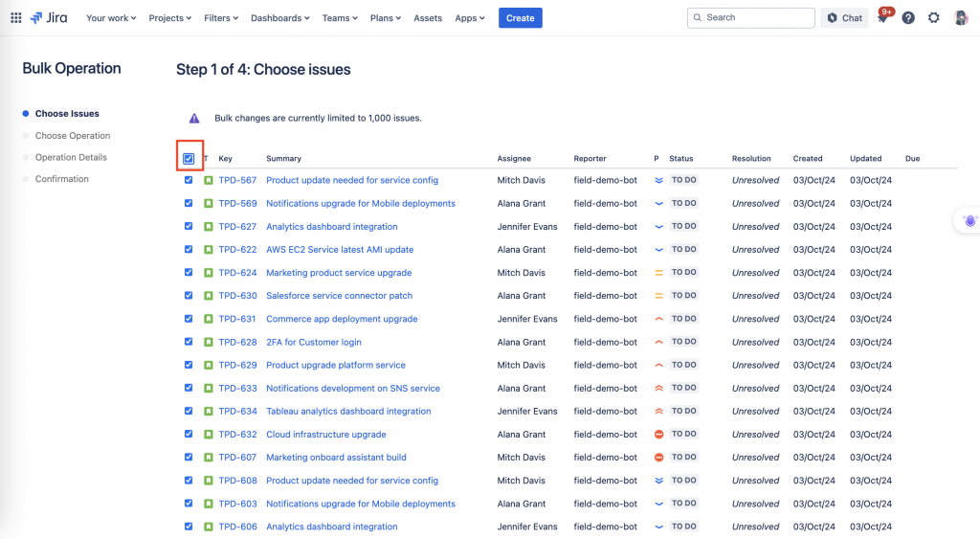Uncheck the checkbox for TPD-569
980x539 pixels.
[189, 203]
